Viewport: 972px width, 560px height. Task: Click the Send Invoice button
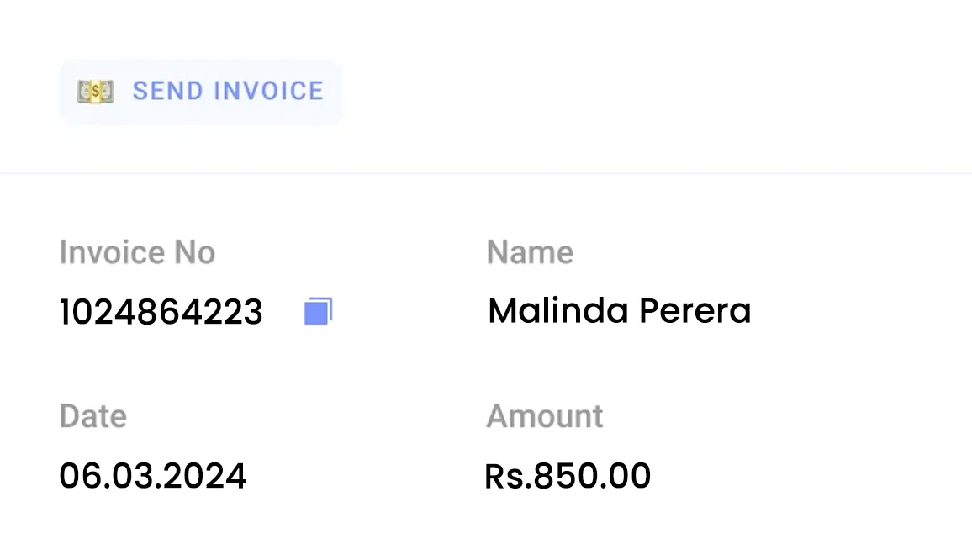[x=200, y=92]
